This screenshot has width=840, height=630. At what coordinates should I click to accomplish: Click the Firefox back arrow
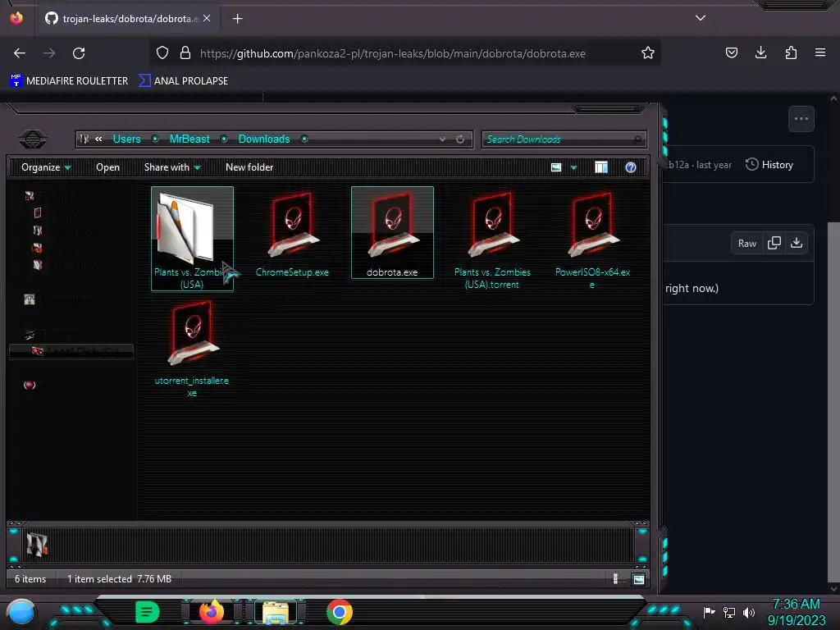coord(20,53)
